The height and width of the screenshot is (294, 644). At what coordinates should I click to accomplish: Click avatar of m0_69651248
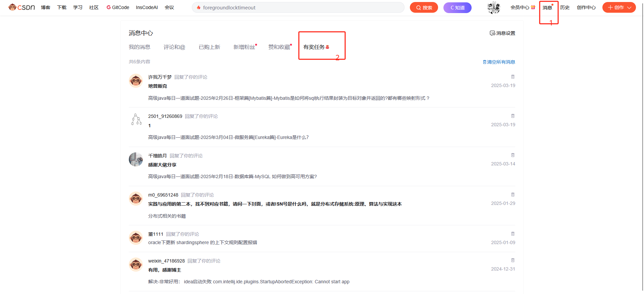click(136, 199)
